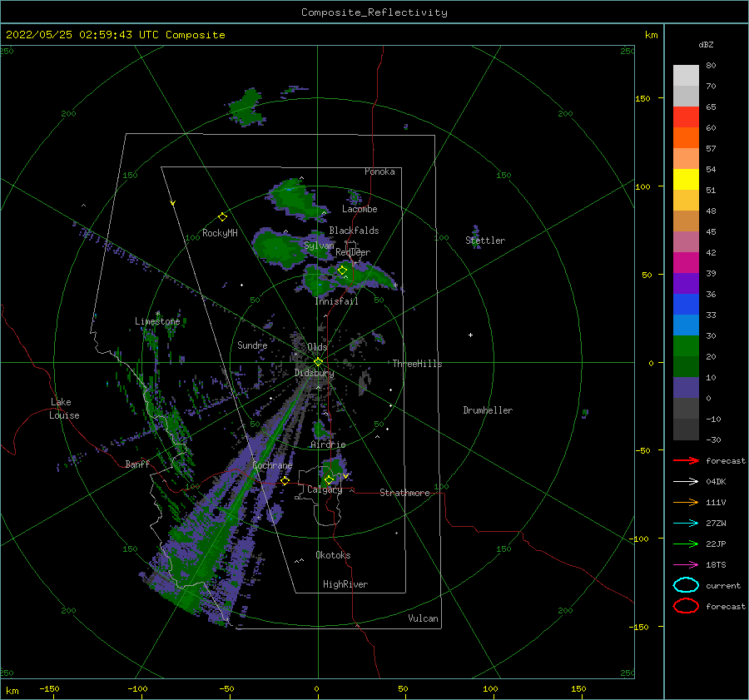
Task: Click the yellow diamond marker below Cochrane
Action: [x=285, y=480]
